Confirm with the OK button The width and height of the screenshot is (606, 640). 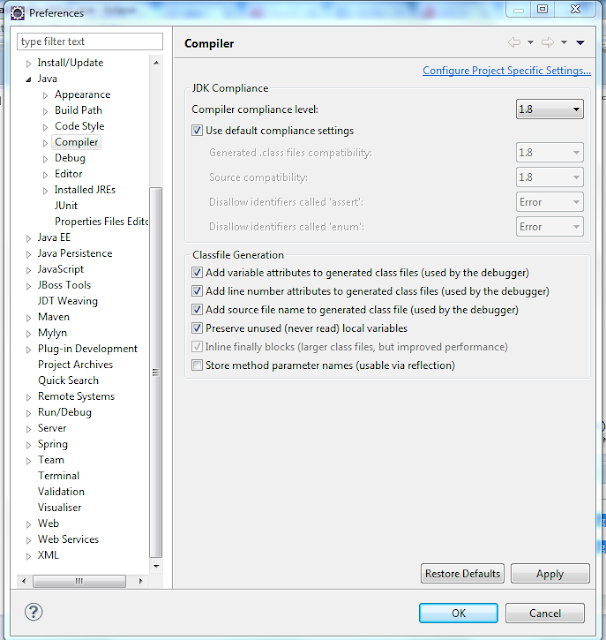pyautogui.click(x=458, y=613)
